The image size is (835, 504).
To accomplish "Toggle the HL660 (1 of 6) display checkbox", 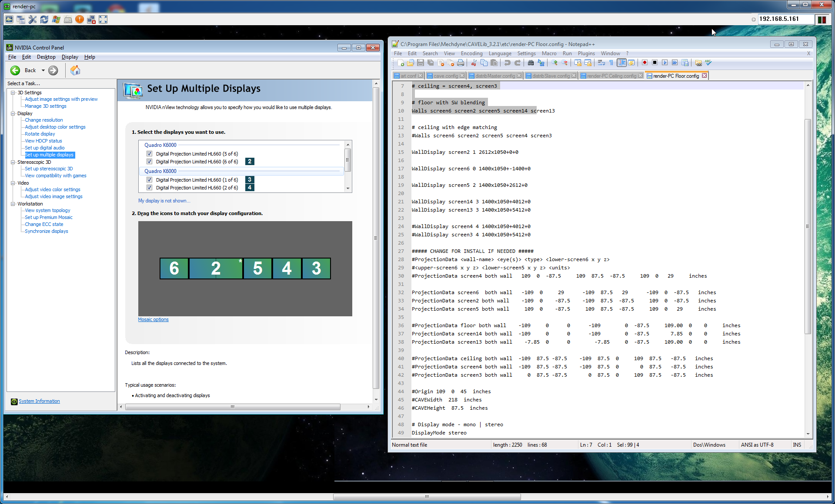I will pyautogui.click(x=150, y=180).
